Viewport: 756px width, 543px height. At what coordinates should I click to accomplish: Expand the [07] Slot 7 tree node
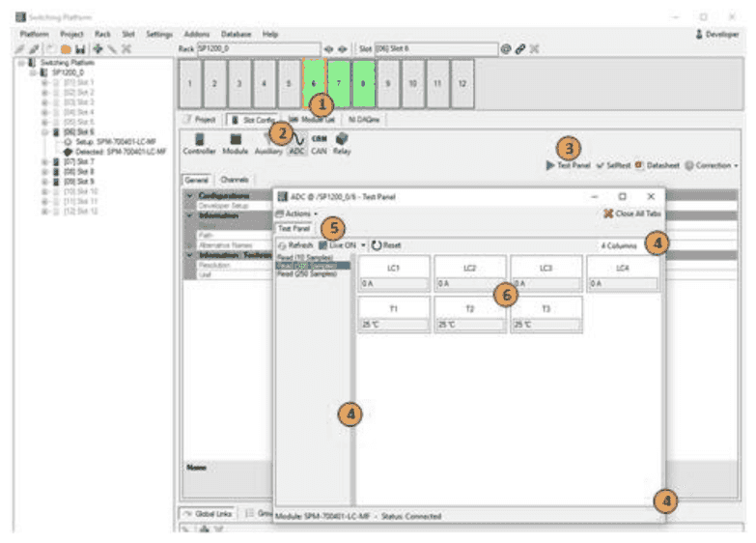coord(44,161)
